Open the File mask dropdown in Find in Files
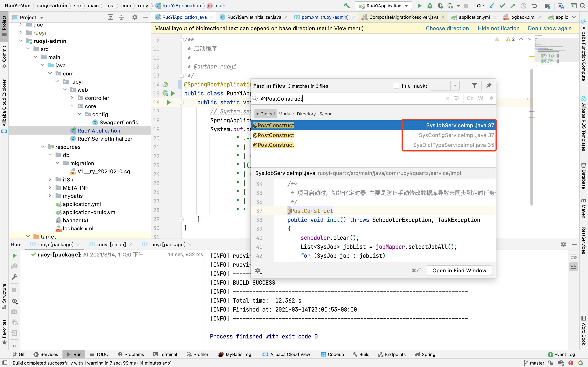588x367 pixels. coord(455,86)
